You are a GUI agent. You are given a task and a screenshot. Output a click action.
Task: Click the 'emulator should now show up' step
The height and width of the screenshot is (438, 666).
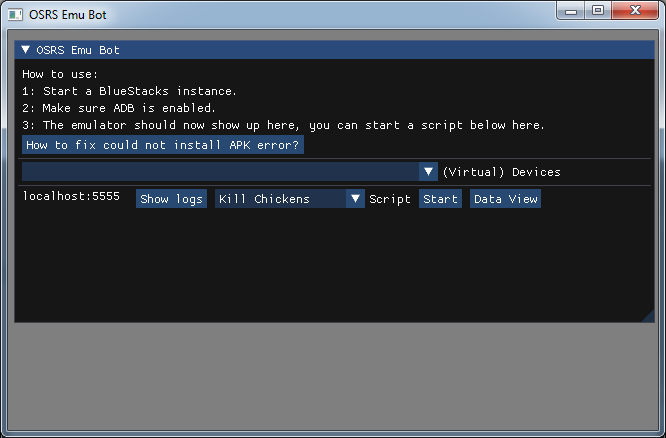pyautogui.click(x=283, y=125)
